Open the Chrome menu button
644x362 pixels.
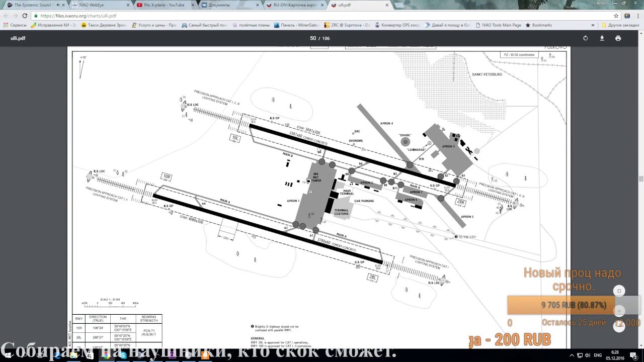637,16
